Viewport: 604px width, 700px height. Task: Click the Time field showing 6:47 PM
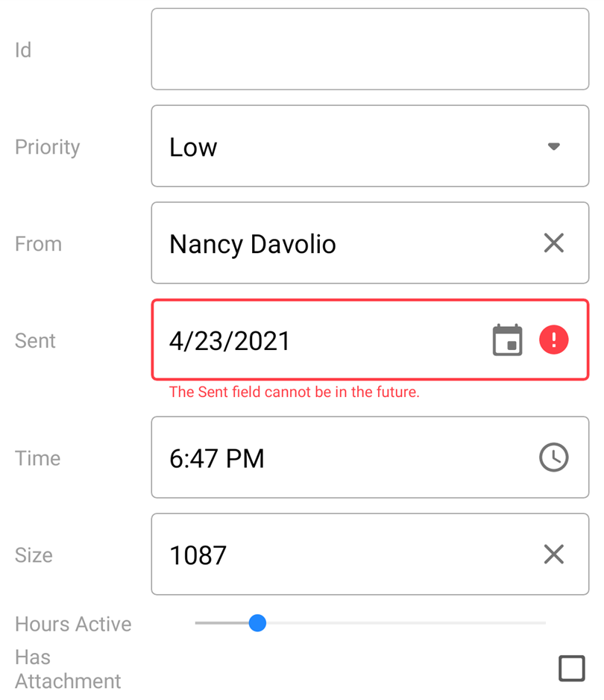click(x=217, y=458)
